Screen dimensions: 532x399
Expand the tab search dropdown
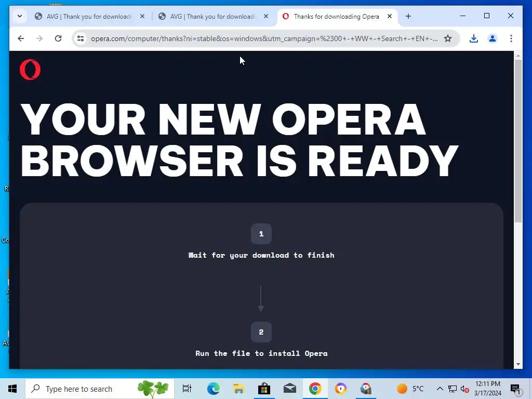pos(20,16)
